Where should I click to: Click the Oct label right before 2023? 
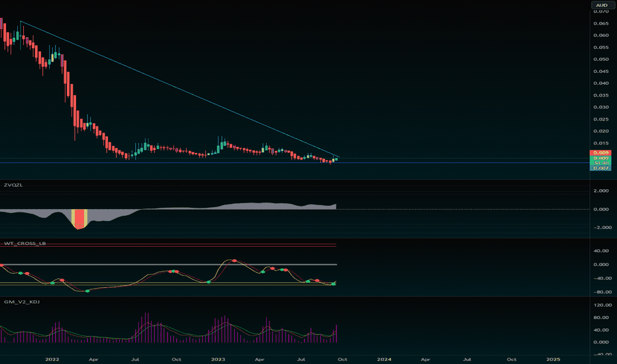176,359
